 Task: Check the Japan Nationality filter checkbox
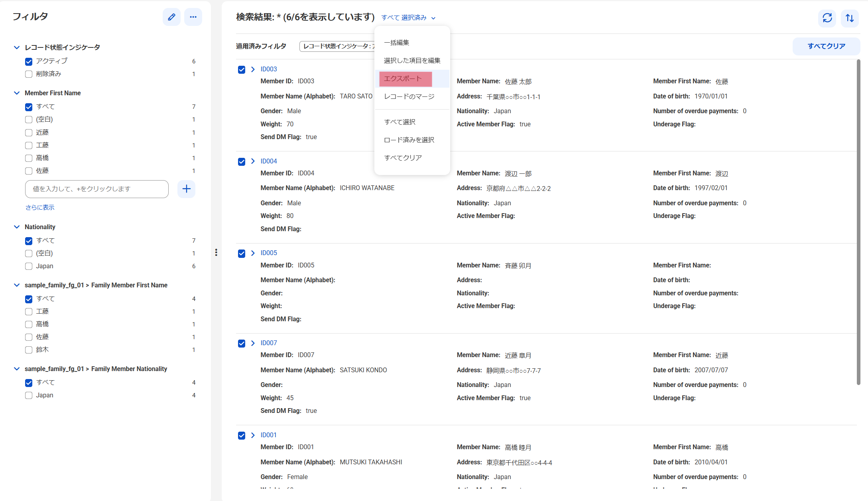29,266
